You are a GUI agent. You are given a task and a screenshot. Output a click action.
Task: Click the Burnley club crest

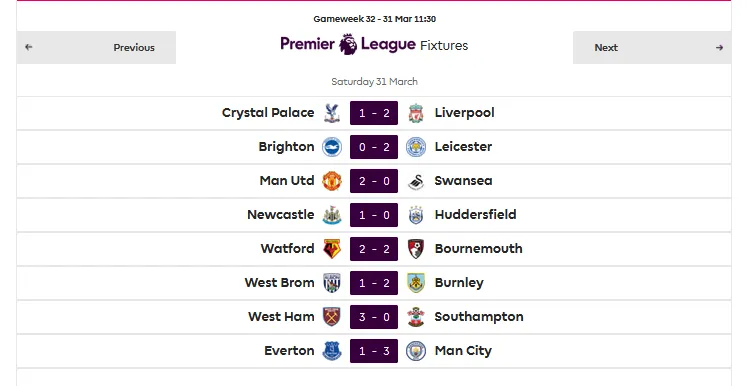tap(416, 283)
